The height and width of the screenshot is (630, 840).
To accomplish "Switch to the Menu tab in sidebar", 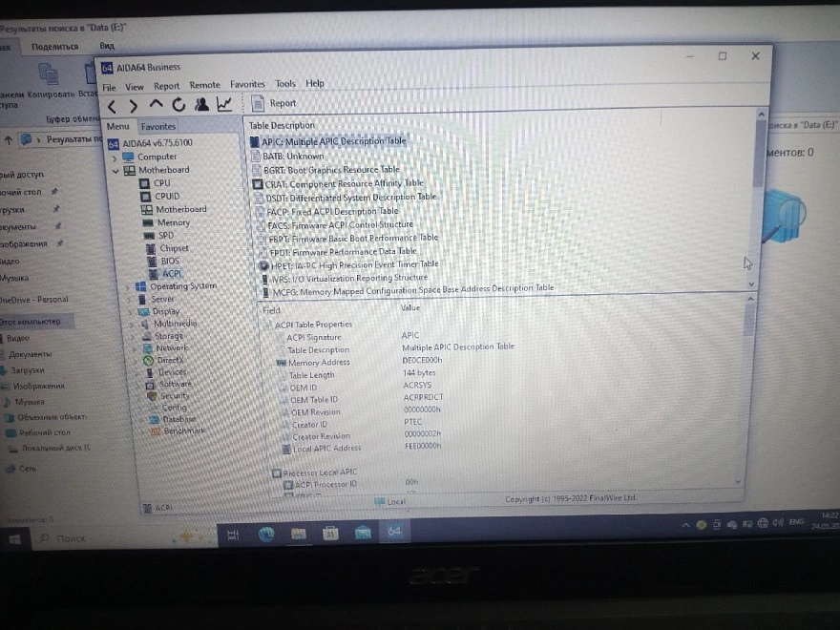I will pos(117,126).
